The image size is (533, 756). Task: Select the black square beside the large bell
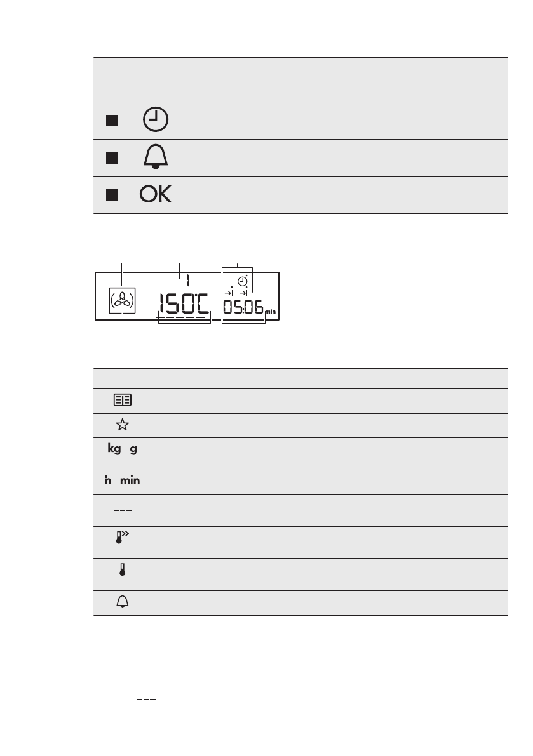[111, 157]
